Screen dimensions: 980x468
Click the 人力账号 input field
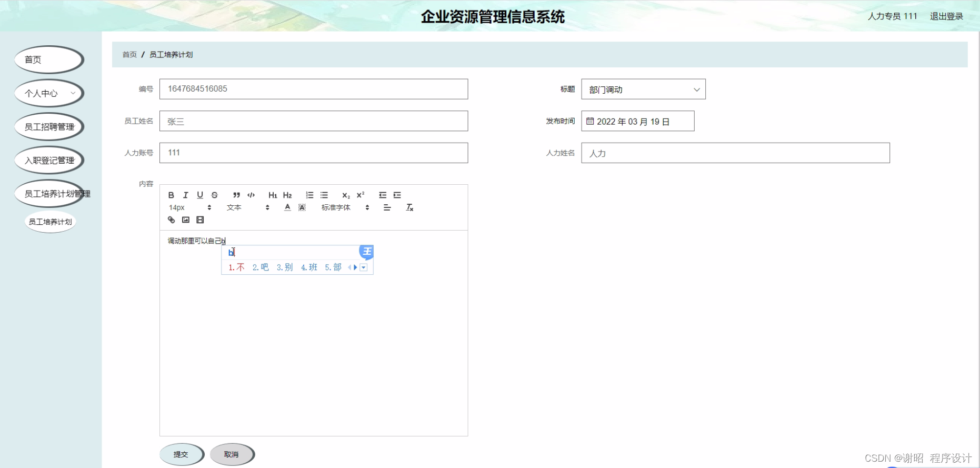(314, 153)
